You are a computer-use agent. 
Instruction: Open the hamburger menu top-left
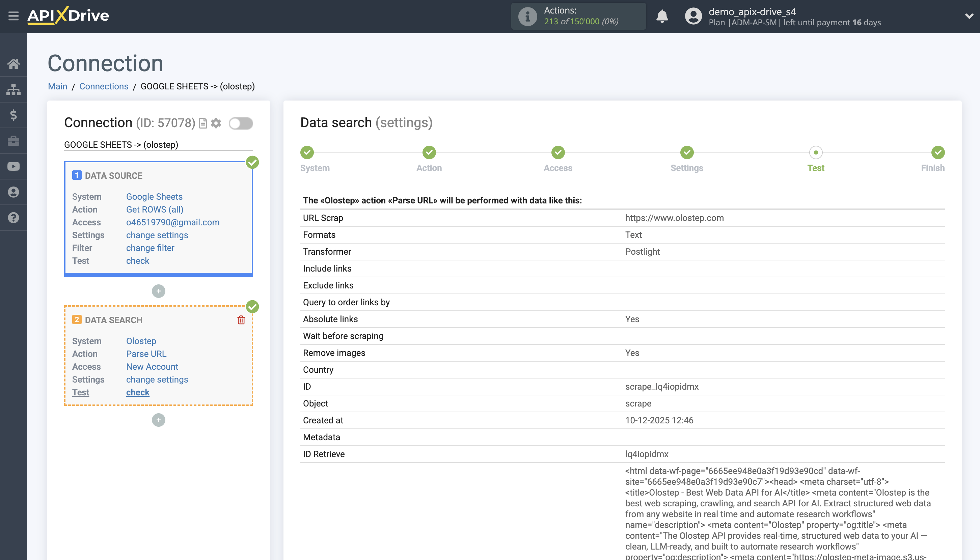[13, 16]
